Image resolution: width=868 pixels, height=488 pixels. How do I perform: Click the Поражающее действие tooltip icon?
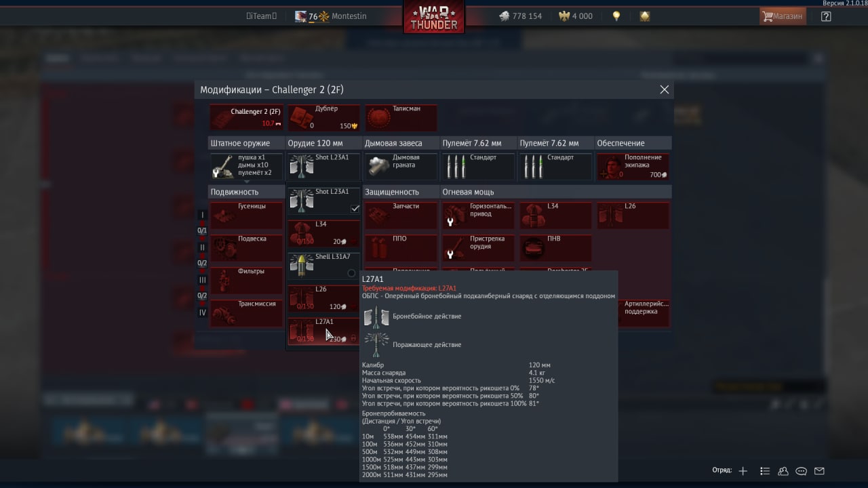pos(376,344)
